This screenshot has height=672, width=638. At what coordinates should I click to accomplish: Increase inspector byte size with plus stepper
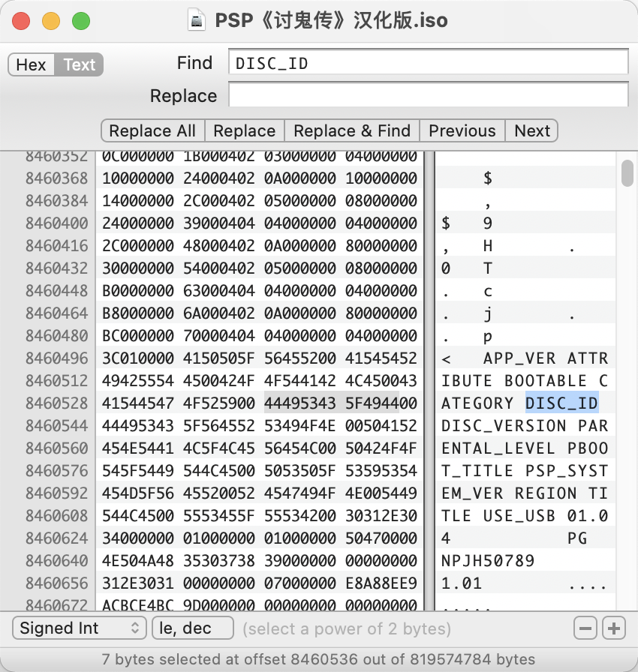tap(615, 628)
